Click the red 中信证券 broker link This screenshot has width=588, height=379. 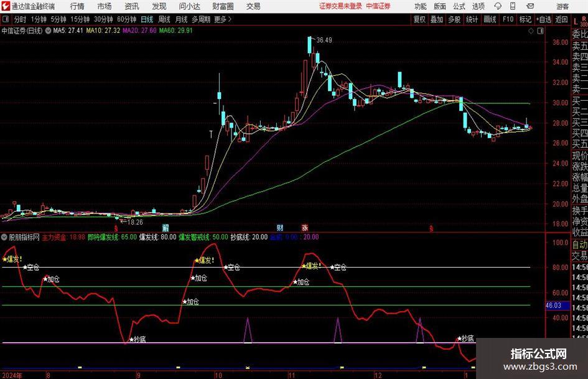[x=378, y=6]
